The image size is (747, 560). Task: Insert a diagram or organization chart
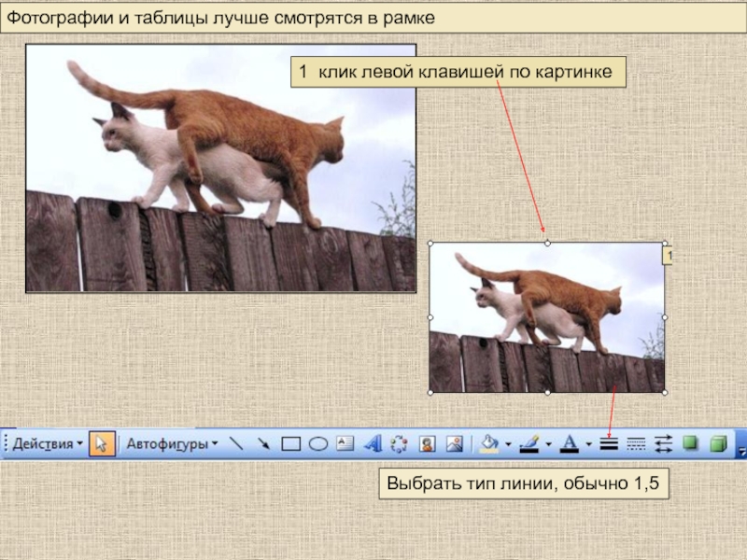[x=400, y=443]
